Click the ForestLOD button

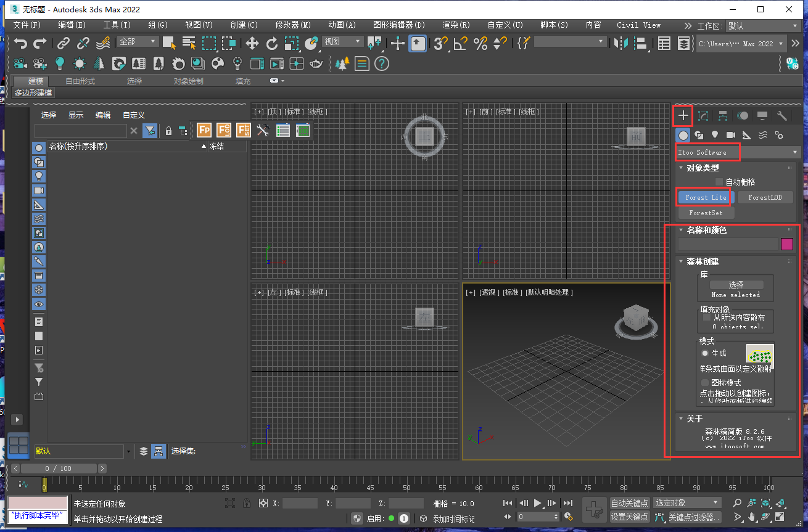coord(765,197)
